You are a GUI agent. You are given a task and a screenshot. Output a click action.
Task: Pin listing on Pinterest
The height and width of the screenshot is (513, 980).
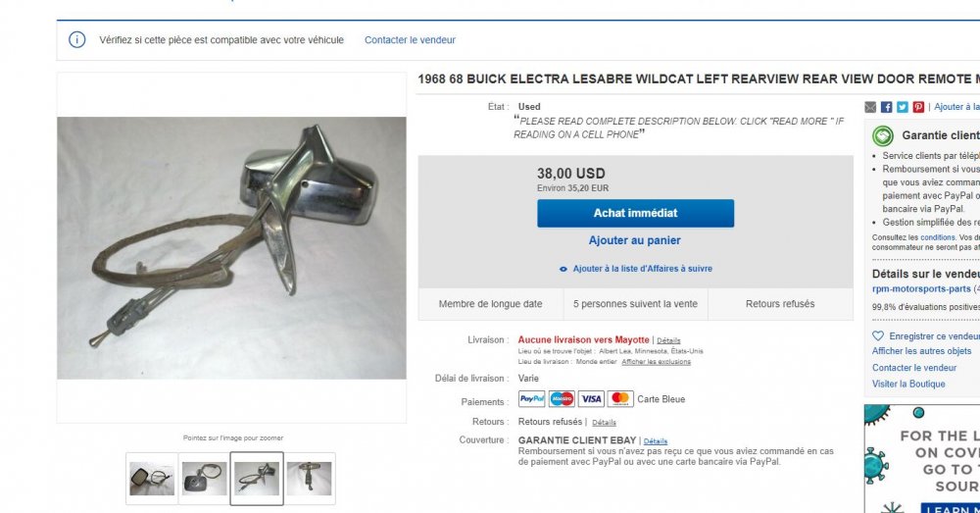click(918, 107)
